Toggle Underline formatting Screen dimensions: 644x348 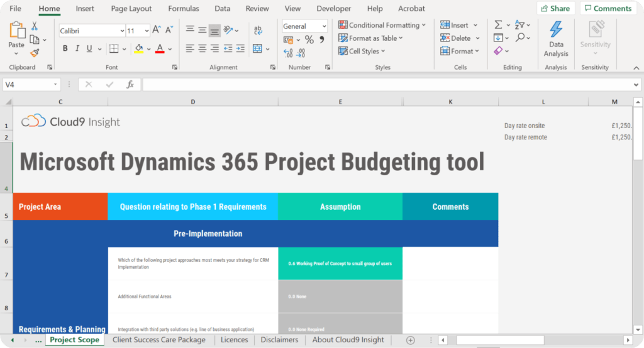coord(89,49)
